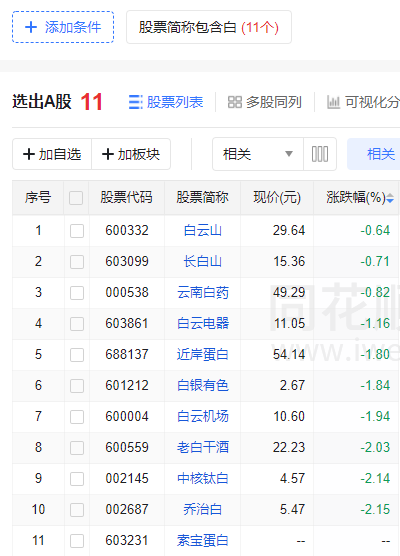Image resolution: width=400 pixels, height=556 pixels.
Task: Click the 序号 column header
Action: (x=38, y=198)
